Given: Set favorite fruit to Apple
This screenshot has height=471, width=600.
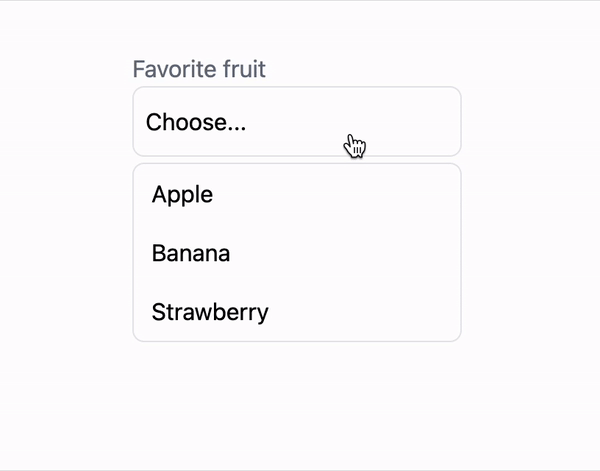Looking at the screenshot, I should (297, 194).
